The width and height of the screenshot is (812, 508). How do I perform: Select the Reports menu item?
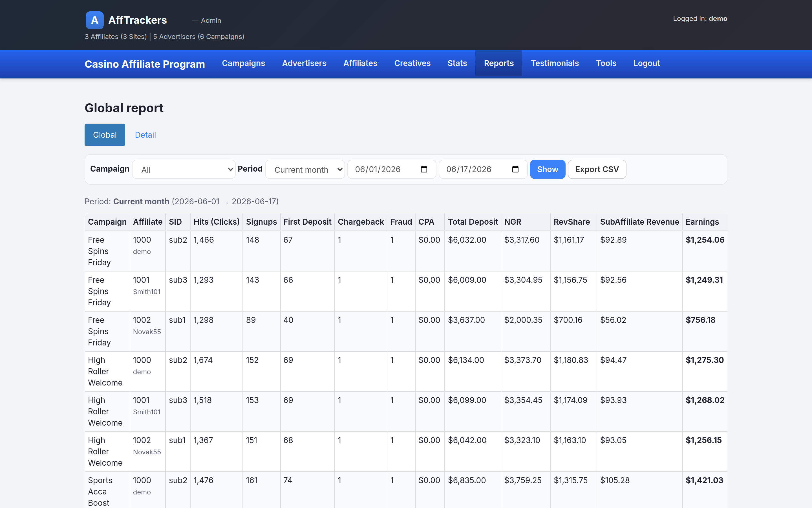[498, 63]
